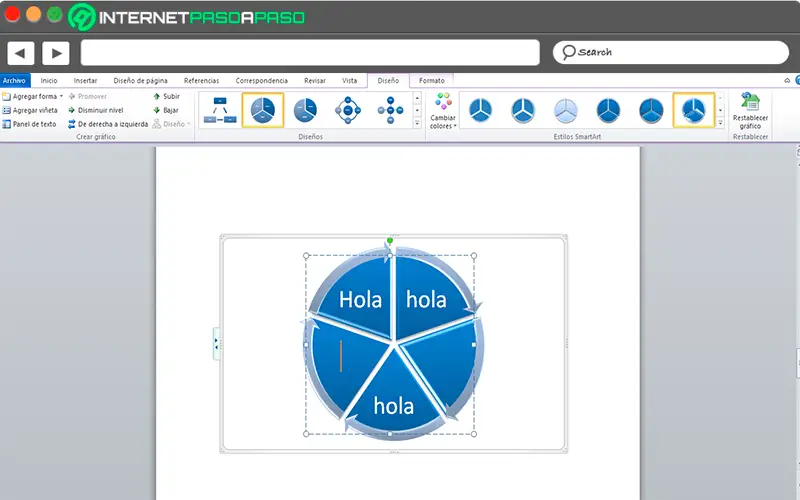Move selection up with Subir

[x=166, y=96]
